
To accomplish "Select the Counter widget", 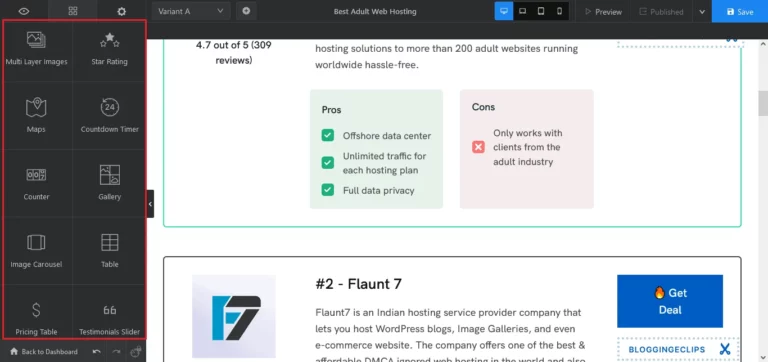I will point(36,183).
